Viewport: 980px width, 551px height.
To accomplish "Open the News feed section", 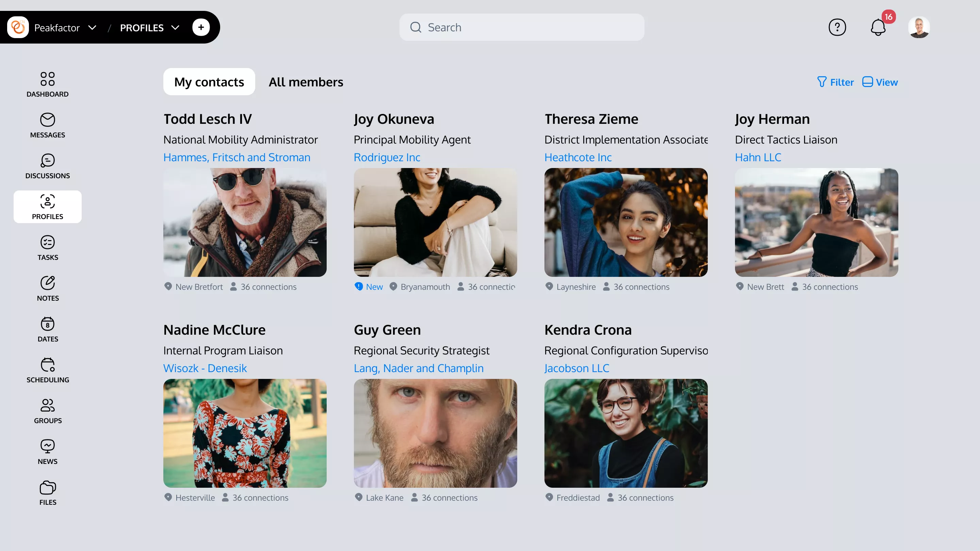I will click(47, 451).
